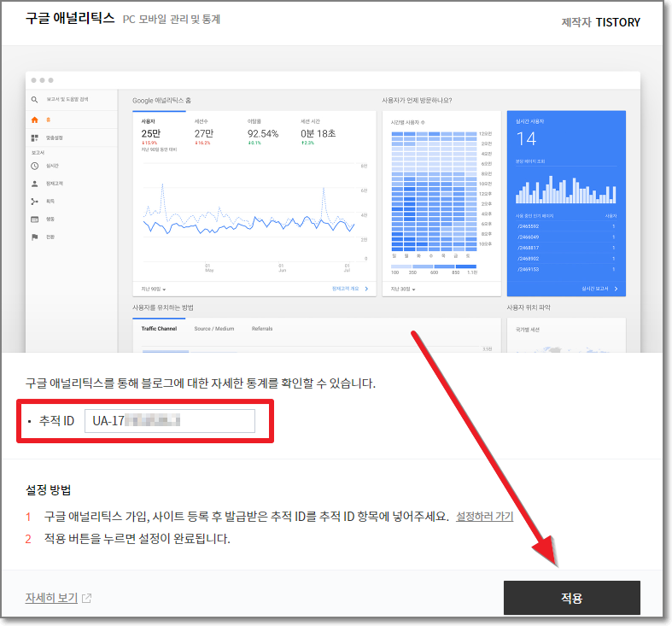Click the chevron arrow next to 잠재고객 개요

366,289
